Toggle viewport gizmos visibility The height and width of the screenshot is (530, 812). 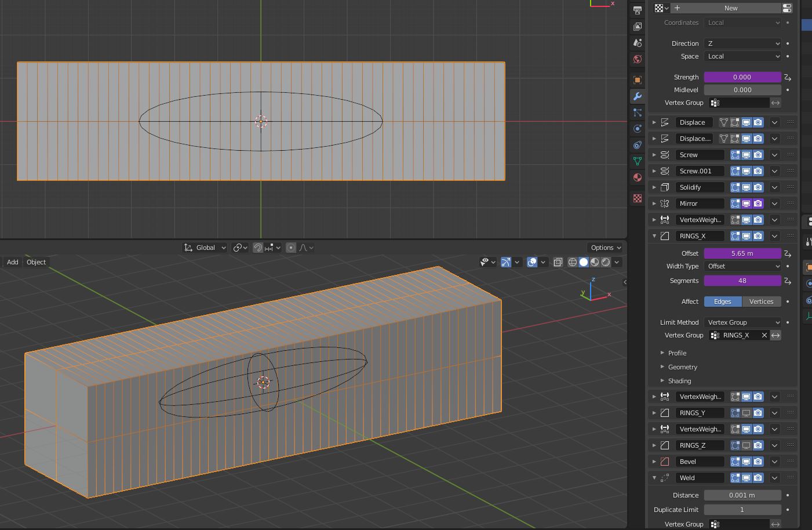coord(506,262)
